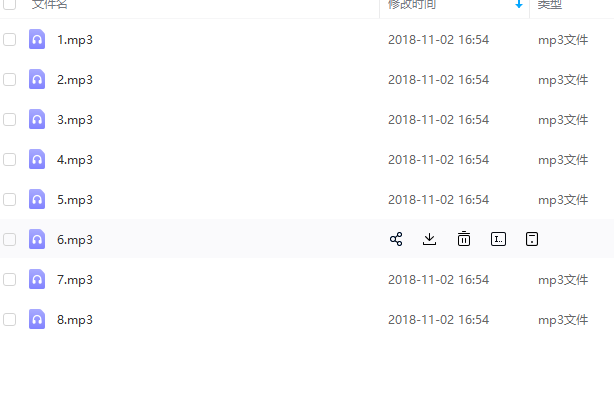Image resolution: width=614 pixels, height=412 pixels.
Task: Open the 1.mp3 file name link
Action: click(x=75, y=40)
